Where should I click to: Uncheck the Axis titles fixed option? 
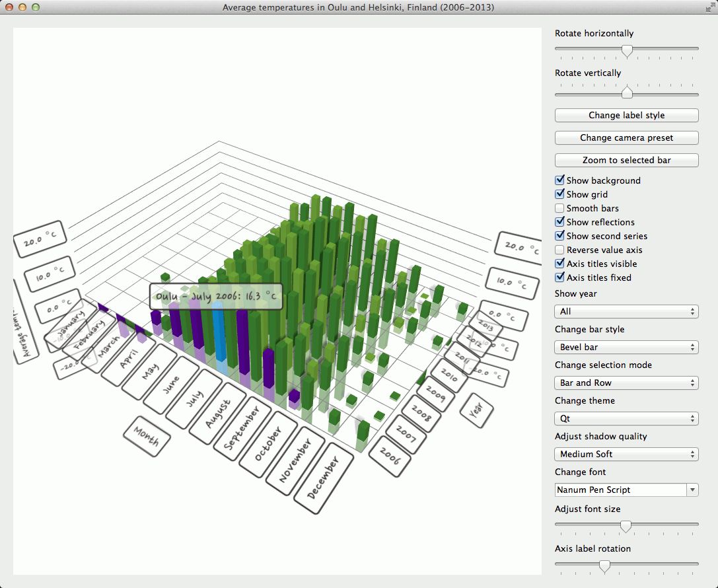559,277
